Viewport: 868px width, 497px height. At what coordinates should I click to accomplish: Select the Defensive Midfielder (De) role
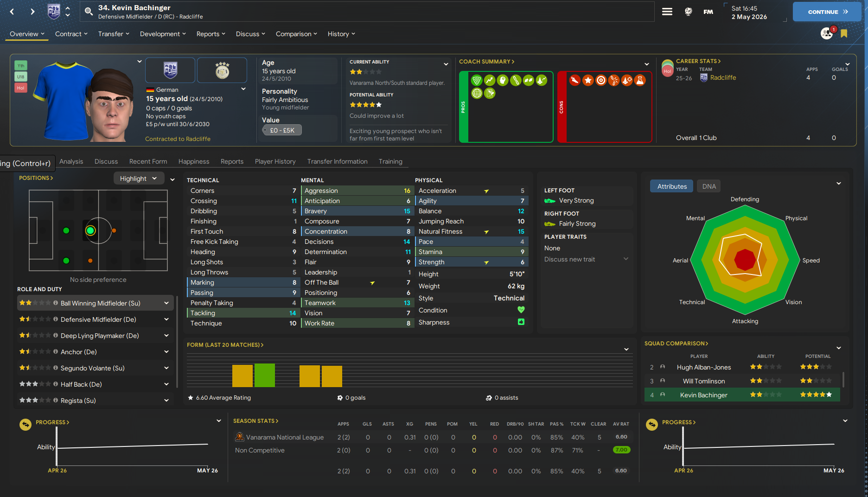[96, 319]
